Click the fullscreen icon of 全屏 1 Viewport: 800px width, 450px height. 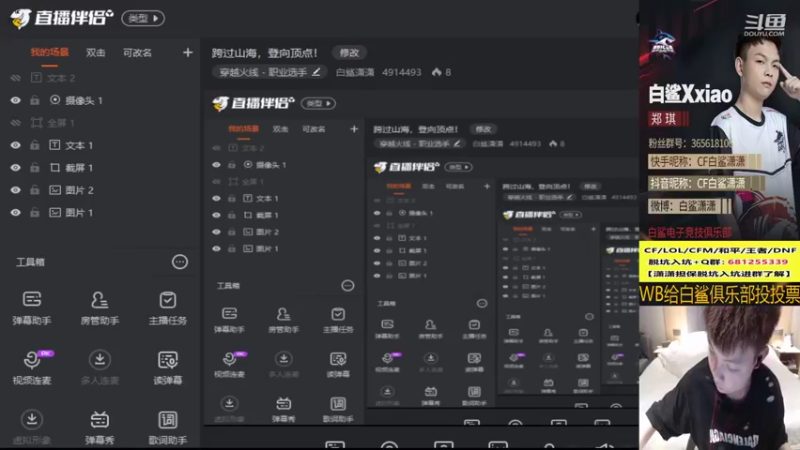[36, 122]
